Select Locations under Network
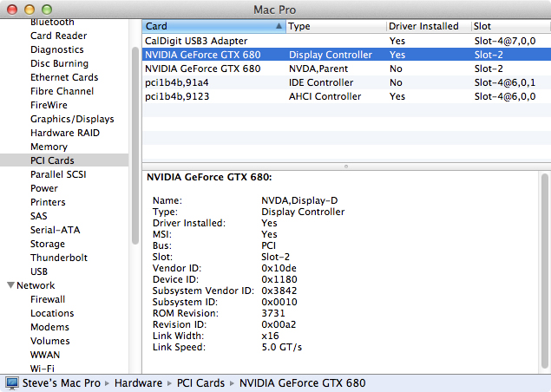 [52, 313]
